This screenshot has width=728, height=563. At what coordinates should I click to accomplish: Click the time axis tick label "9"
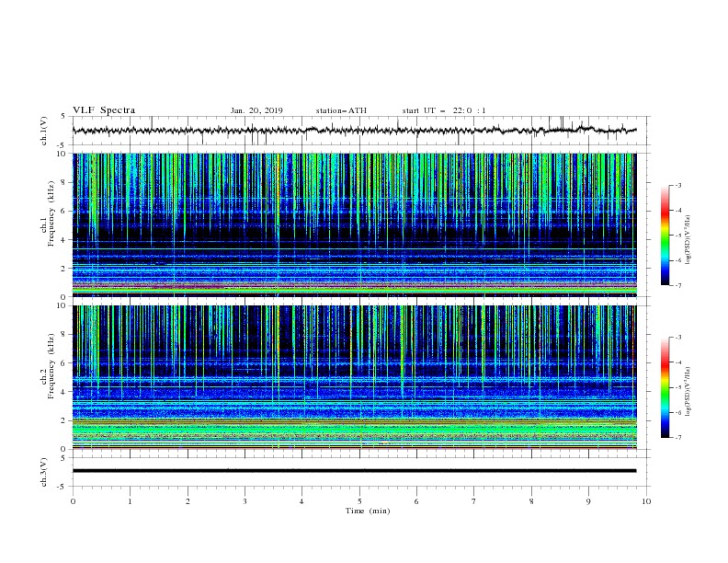click(588, 501)
